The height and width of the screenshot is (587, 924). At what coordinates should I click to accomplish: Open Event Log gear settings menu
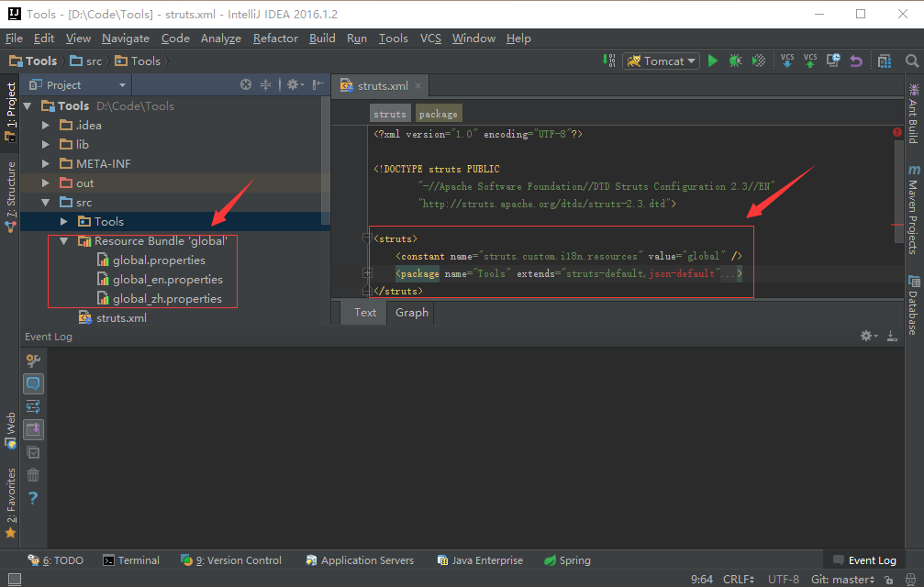point(868,336)
